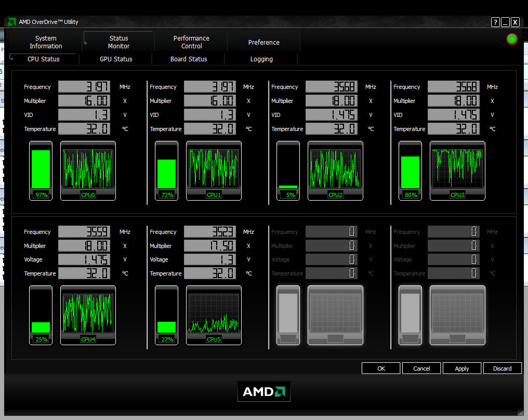
Task: Click the CPU0 multiplier value 16.00
Action: (x=84, y=101)
